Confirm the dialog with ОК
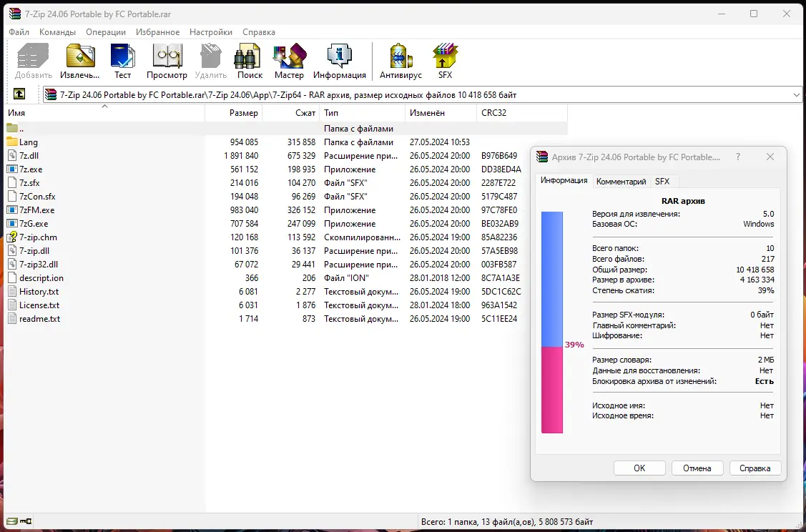The image size is (806, 532). tap(639, 468)
